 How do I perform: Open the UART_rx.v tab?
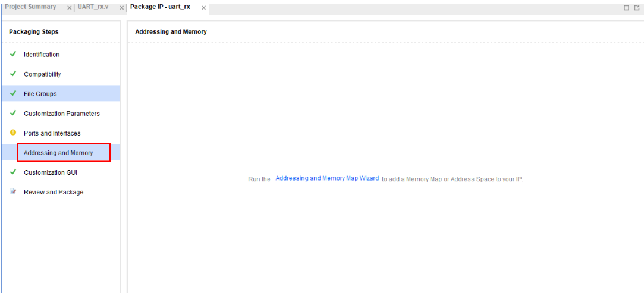pyautogui.click(x=93, y=7)
